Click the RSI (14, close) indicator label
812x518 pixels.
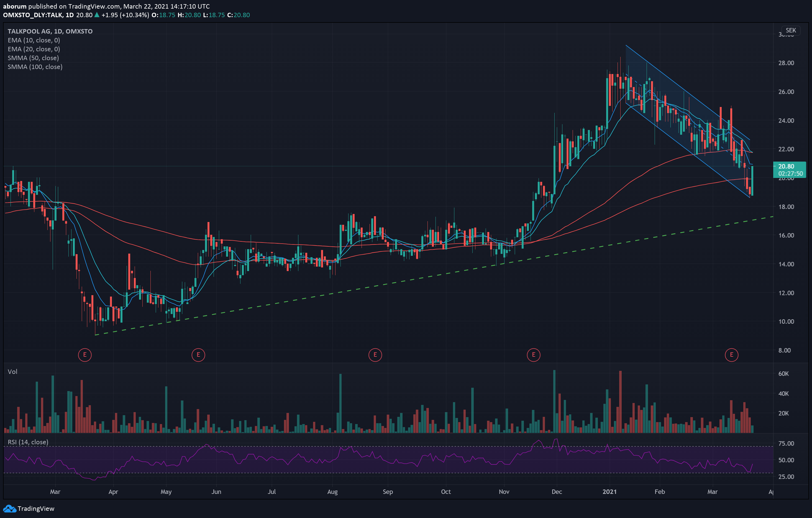pyautogui.click(x=28, y=442)
